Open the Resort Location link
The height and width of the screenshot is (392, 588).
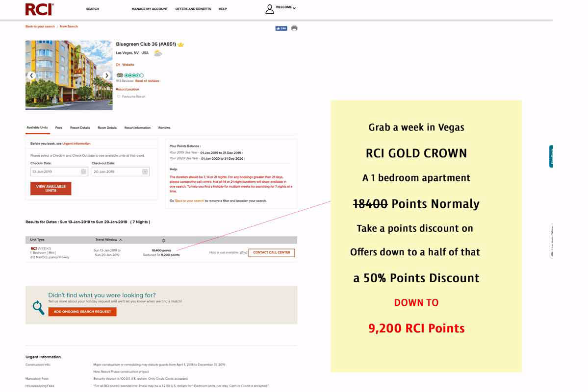[x=128, y=90]
